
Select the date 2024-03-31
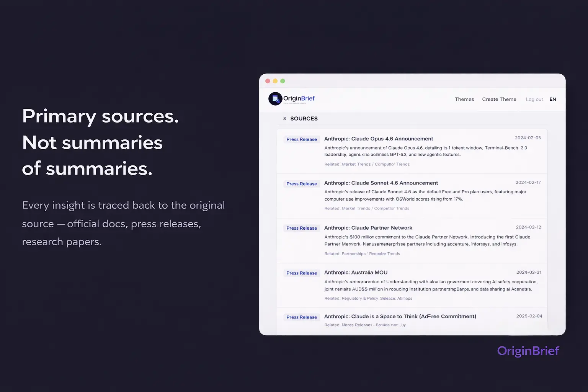[529, 273]
